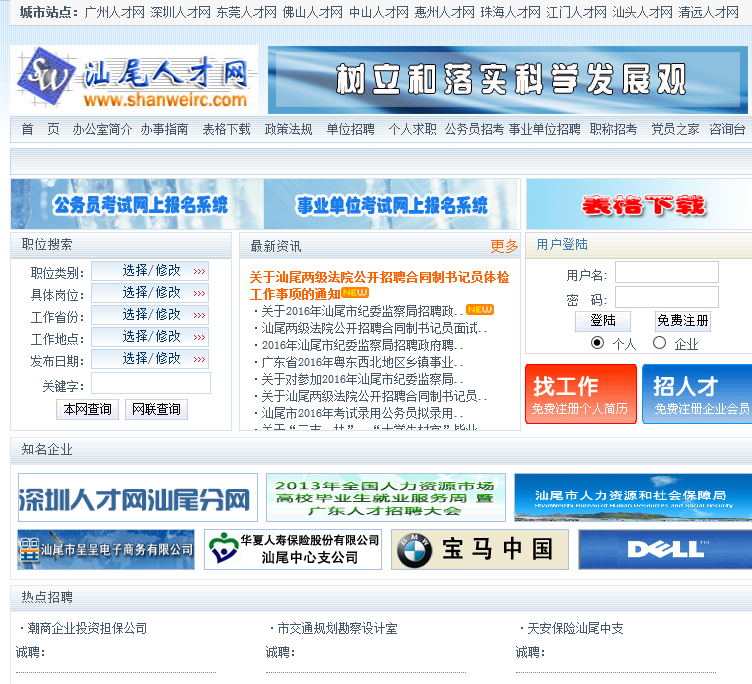Open 华夏人寿保险 汕尾中心支公司 banner
The image size is (752, 684).
coord(293,550)
